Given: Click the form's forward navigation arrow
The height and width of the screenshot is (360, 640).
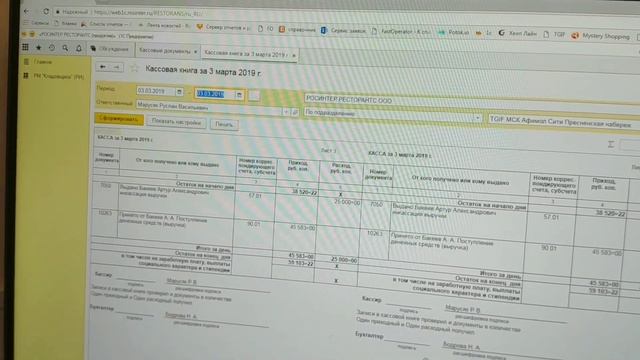Looking at the screenshot, I should pyautogui.click(x=117, y=67).
